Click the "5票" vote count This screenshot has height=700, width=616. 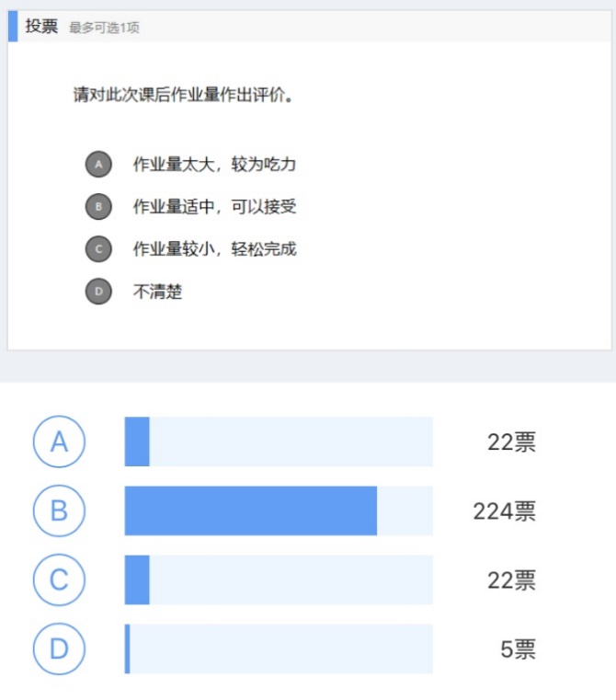point(518,650)
